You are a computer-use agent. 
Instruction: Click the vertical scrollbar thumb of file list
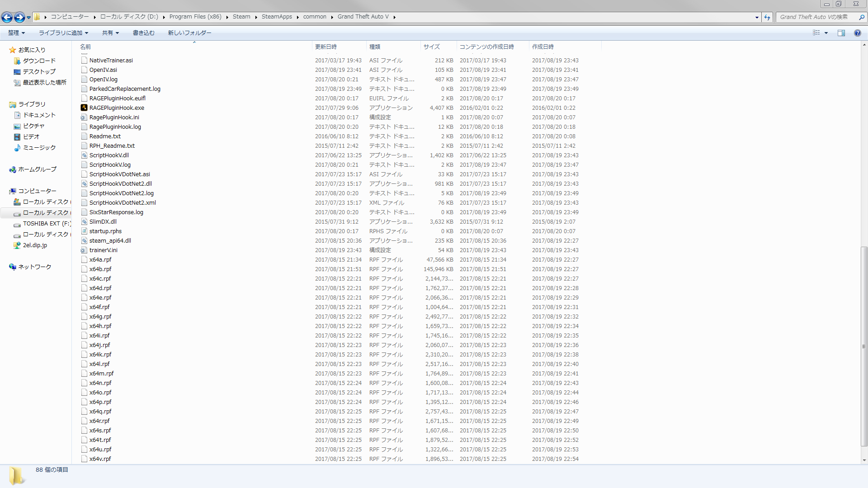pyautogui.click(x=864, y=346)
